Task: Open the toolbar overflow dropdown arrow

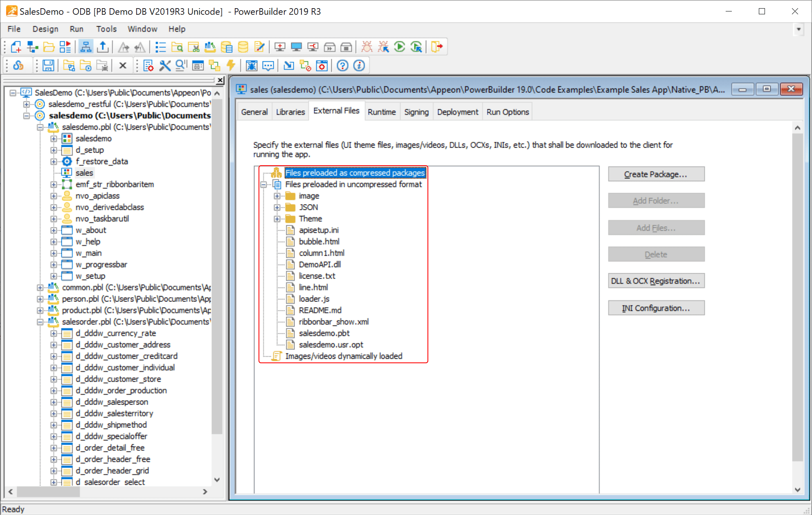Action: [798, 29]
